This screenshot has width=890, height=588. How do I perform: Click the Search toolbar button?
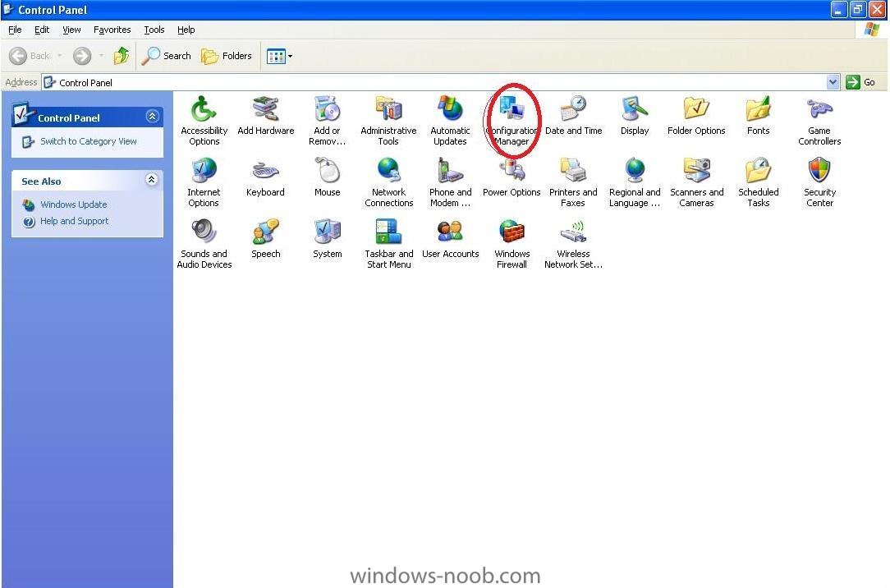pyautogui.click(x=167, y=56)
